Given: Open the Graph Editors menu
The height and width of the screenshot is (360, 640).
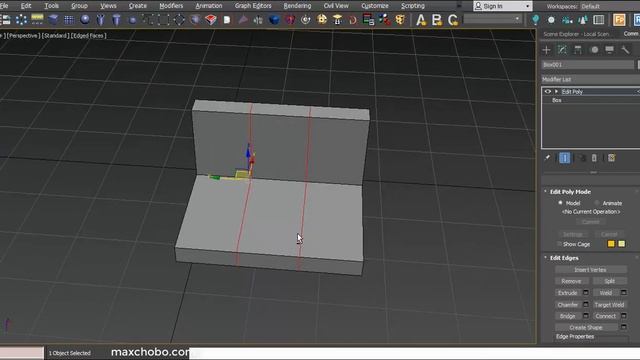Looking at the screenshot, I should click(253, 6).
